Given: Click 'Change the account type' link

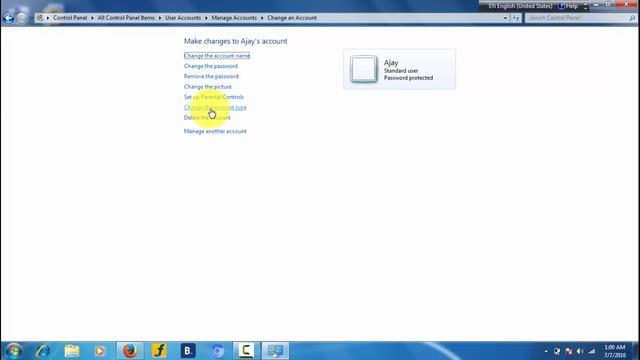Looking at the screenshot, I should [x=215, y=107].
